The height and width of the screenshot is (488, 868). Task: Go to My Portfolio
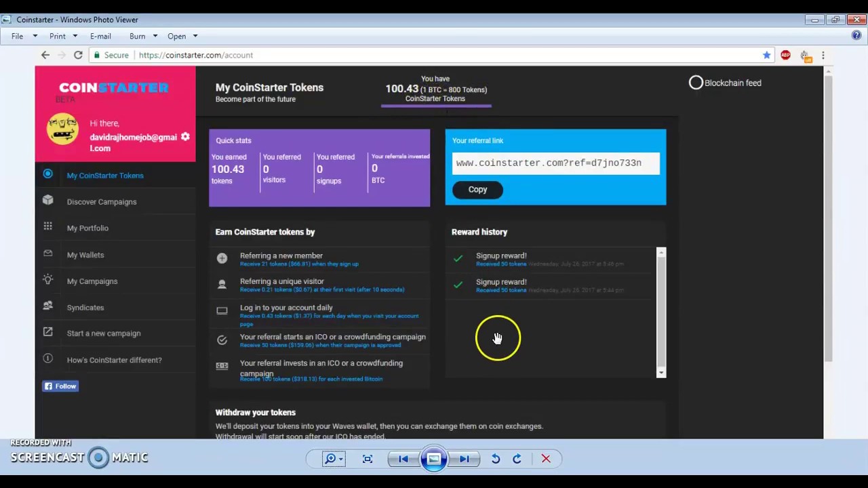tap(87, 228)
